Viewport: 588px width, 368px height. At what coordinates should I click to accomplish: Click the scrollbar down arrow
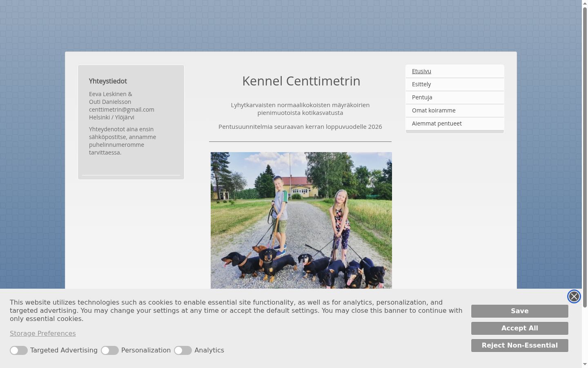[x=585, y=364]
